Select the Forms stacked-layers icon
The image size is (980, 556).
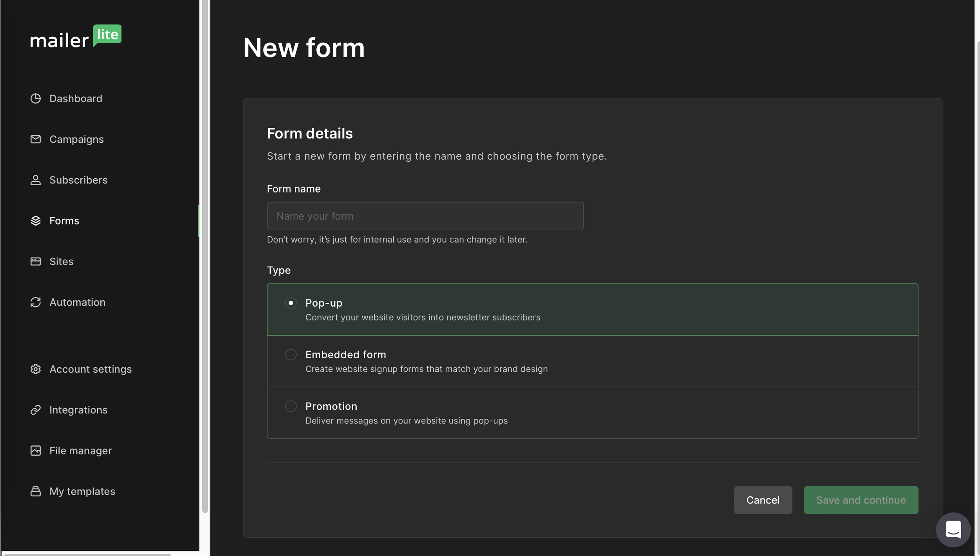click(x=36, y=221)
